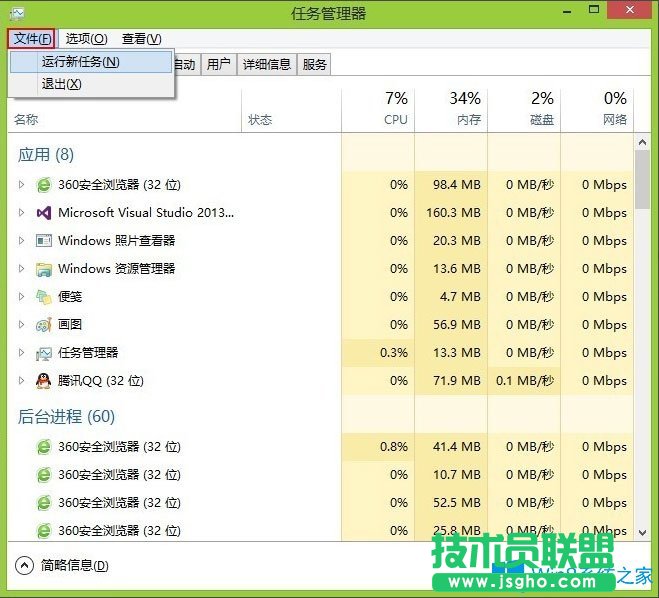Click the Windows 资源管理器 folder icon
Screen dimensions: 659x598
tap(44, 269)
